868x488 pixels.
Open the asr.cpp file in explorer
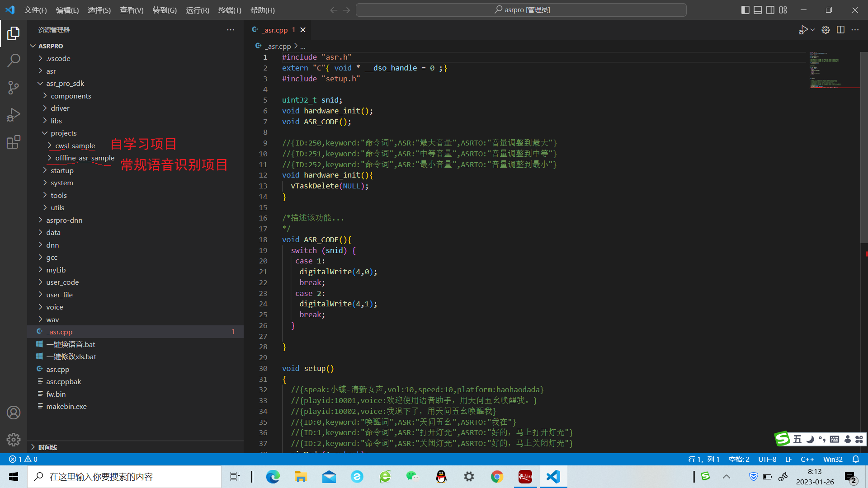[58, 369]
